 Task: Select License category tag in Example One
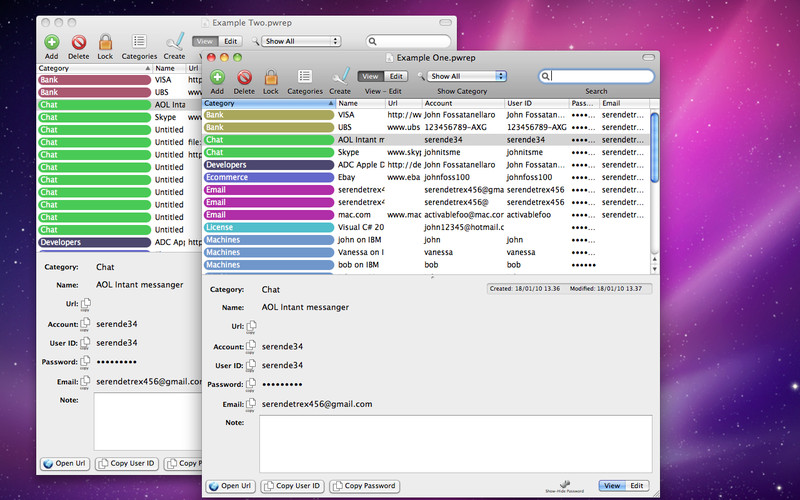point(269,228)
